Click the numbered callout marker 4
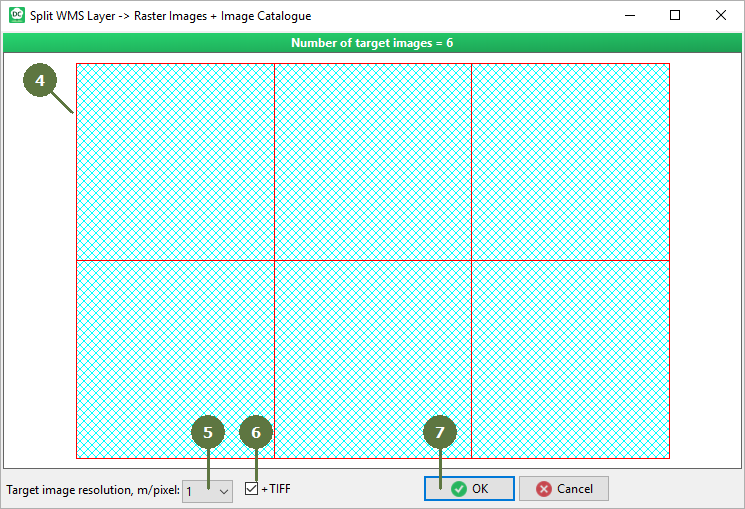The width and height of the screenshot is (745, 509). coord(41,82)
